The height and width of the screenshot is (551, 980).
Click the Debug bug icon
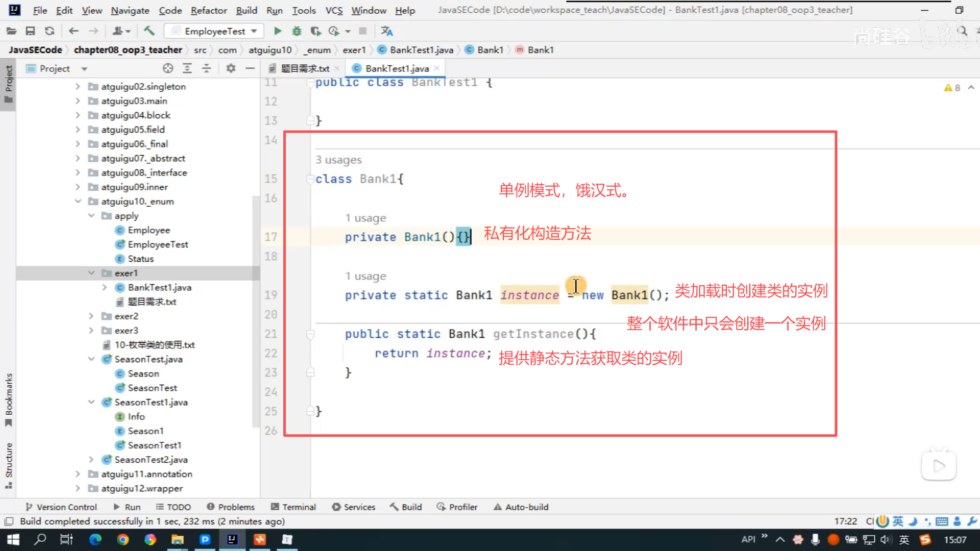pyautogui.click(x=297, y=31)
